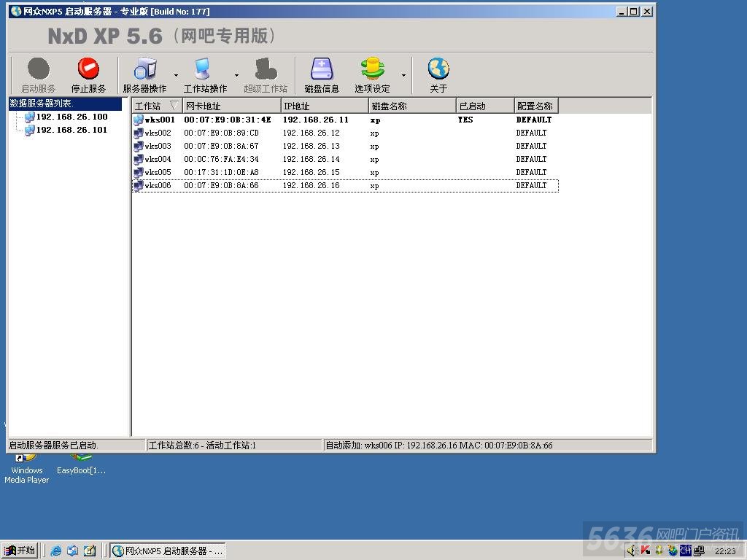The image size is (747, 560).
Task: Click the 自动添加 wks006 status bar message
Action: click(x=438, y=446)
